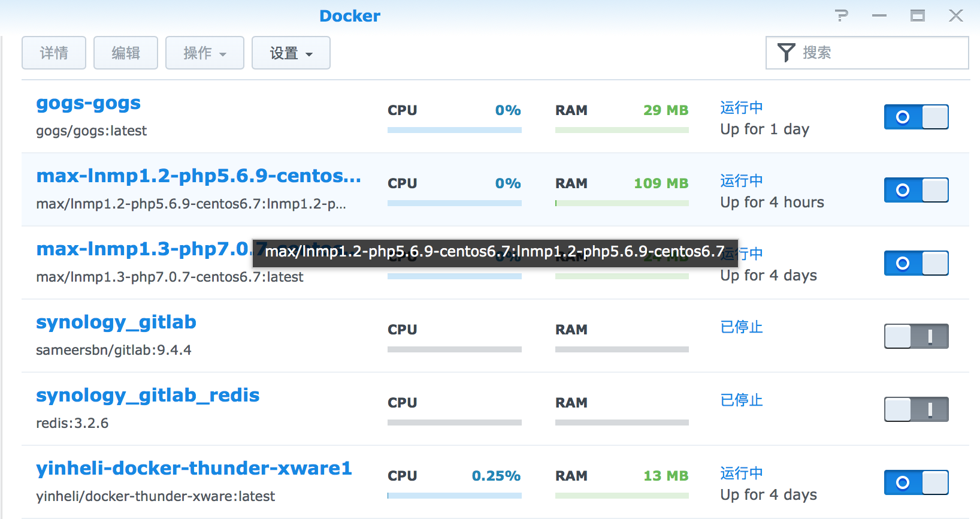Click image text sameersbn/gitlab:9.4.4
Image resolution: width=980 pixels, height=519 pixels.
pyautogui.click(x=114, y=350)
